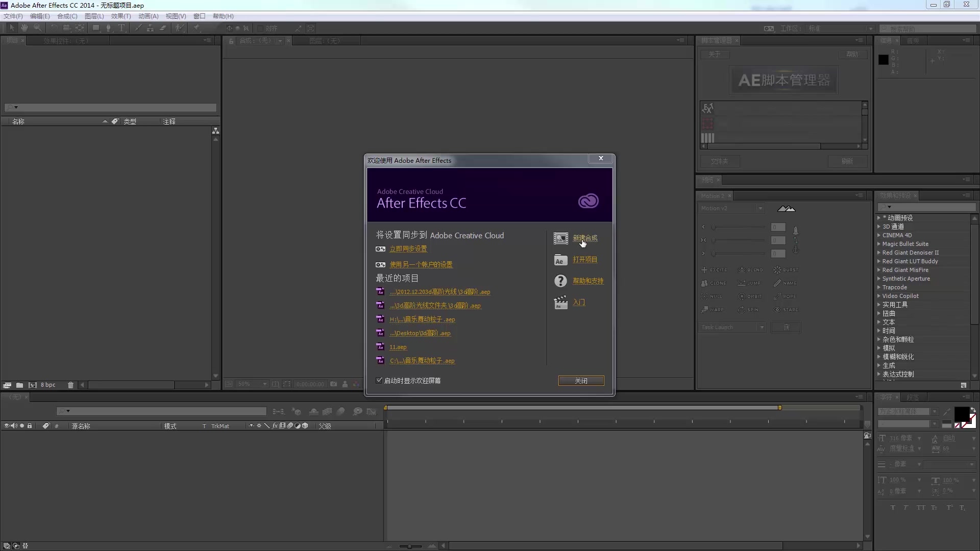Toggle the composition viewer lock icon
Viewport: 980px width, 551px height.
(231, 41)
